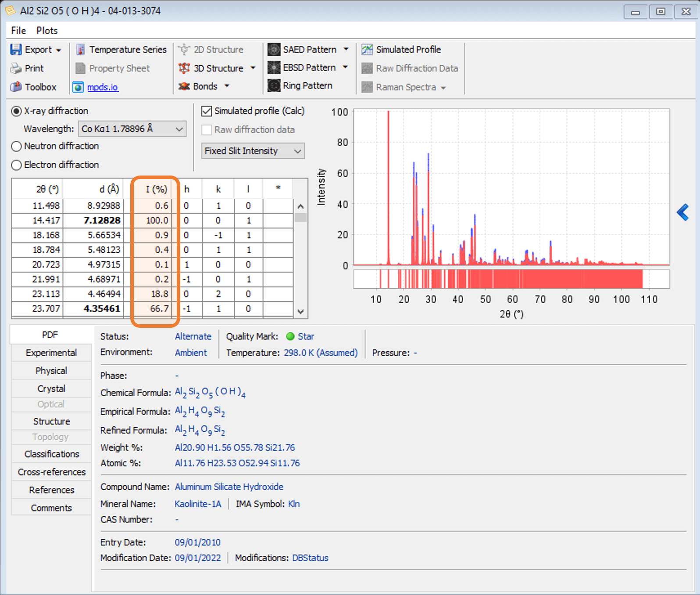Click the Simulated Profile chart icon

367,50
